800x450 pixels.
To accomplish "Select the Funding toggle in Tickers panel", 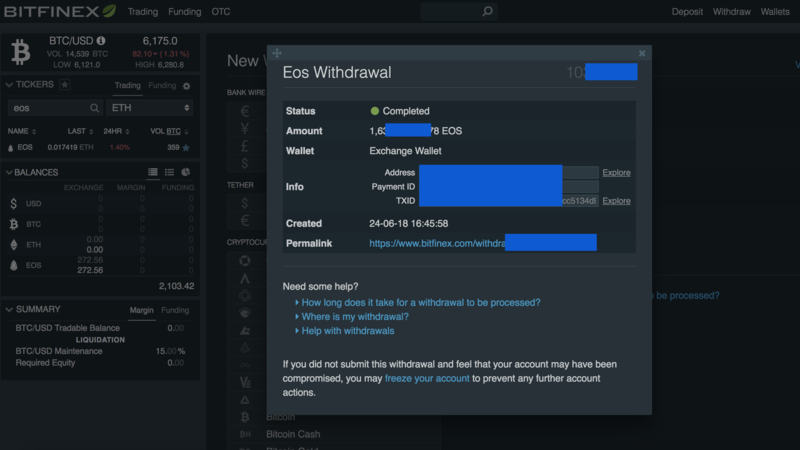I will tap(162, 86).
